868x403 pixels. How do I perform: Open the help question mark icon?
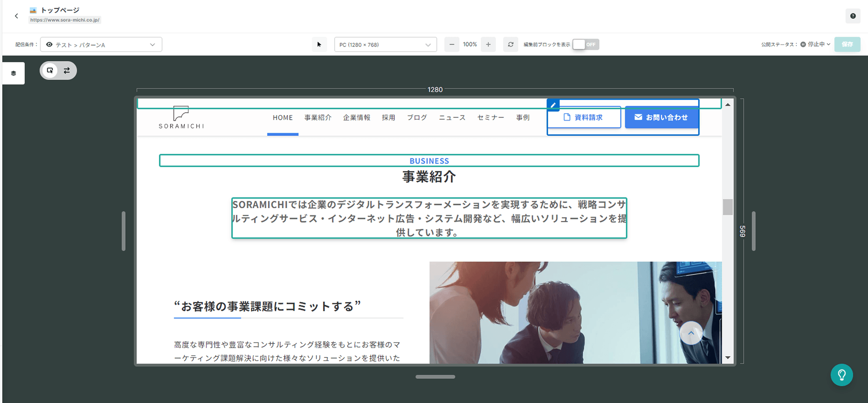pyautogui.click(x=853, y=16)
